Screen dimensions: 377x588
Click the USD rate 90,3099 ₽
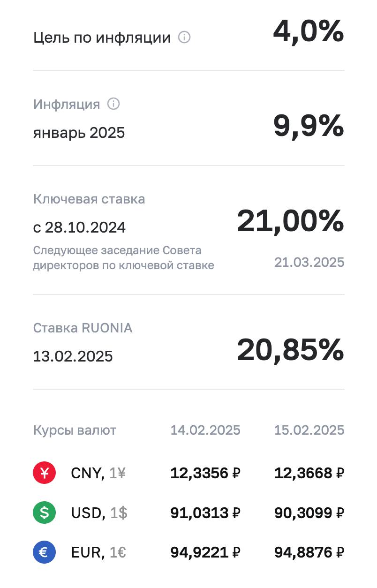309,513
